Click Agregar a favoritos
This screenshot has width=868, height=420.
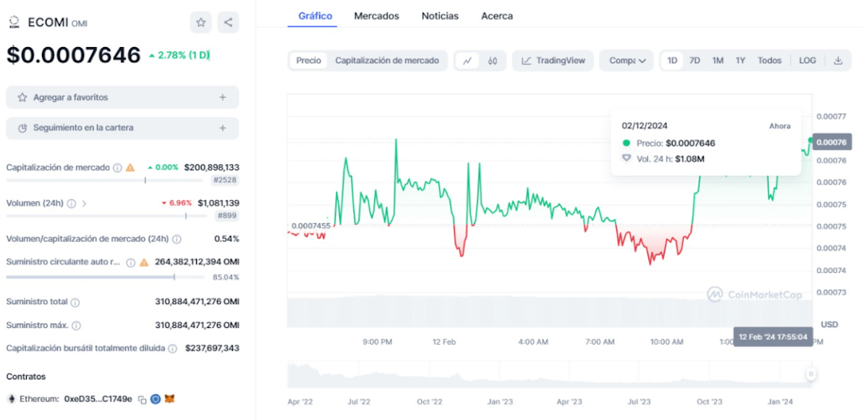pyautogui.click(x=122, y=97)
